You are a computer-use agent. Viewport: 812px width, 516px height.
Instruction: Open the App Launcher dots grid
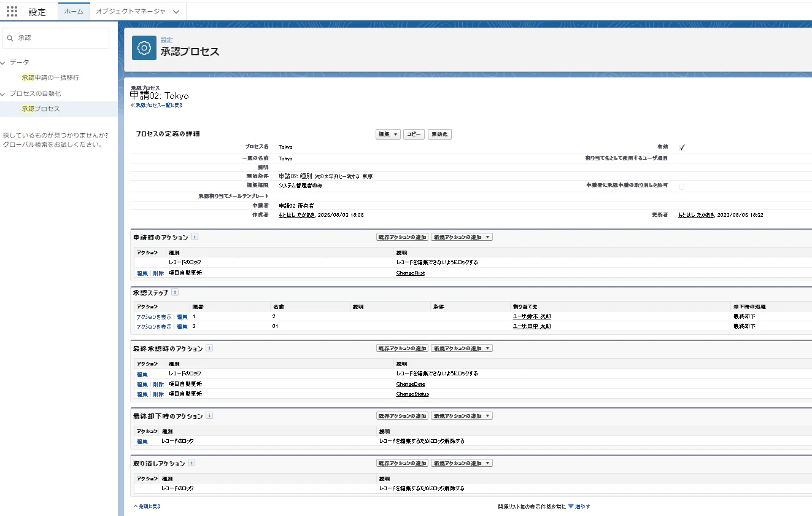[x=12, y=12]
